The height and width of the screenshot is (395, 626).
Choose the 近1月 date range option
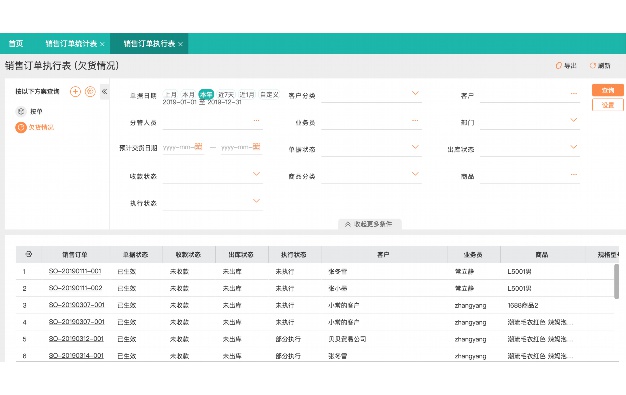[246, 95]
